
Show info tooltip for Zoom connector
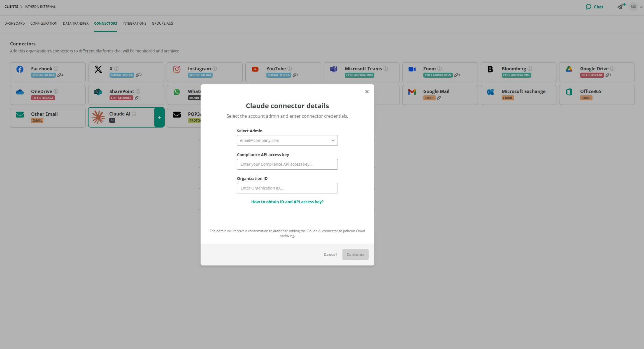click(440, 69)
